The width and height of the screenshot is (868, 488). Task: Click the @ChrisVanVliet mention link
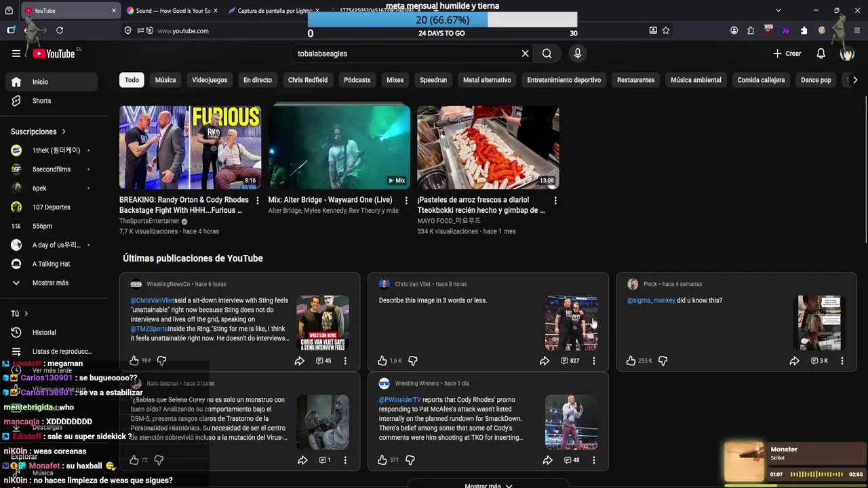click(x=153, y=300)
